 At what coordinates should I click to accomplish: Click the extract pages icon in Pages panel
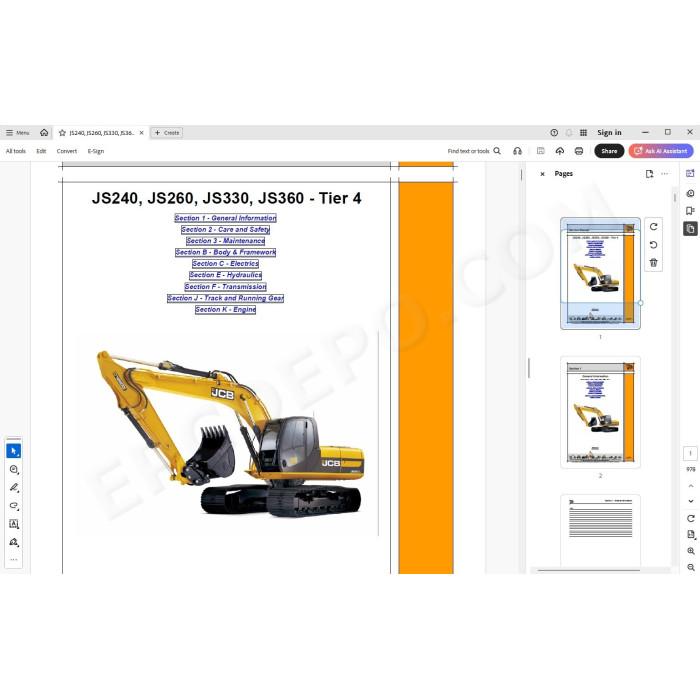click(x=649, y=174)
